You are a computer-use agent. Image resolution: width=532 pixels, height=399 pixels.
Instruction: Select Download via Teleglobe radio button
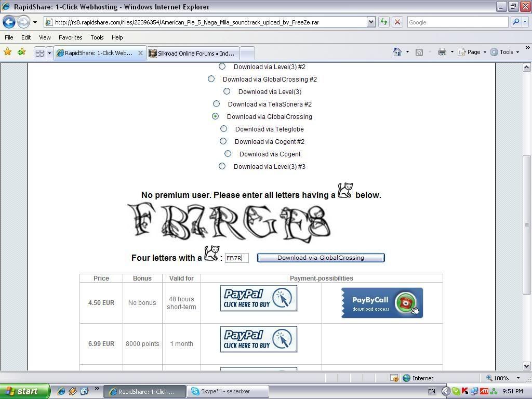tap(223, 129)
